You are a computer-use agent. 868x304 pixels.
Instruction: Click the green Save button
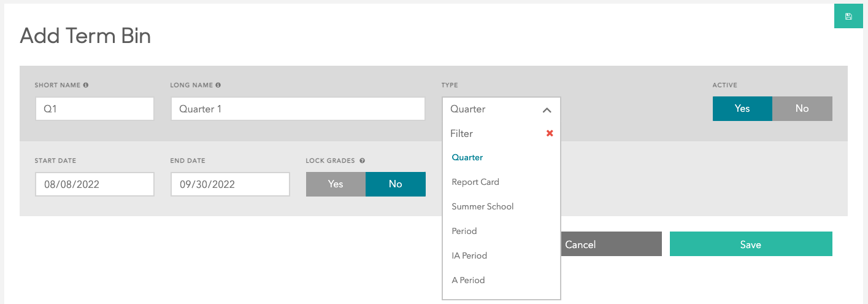coord(750,244)
